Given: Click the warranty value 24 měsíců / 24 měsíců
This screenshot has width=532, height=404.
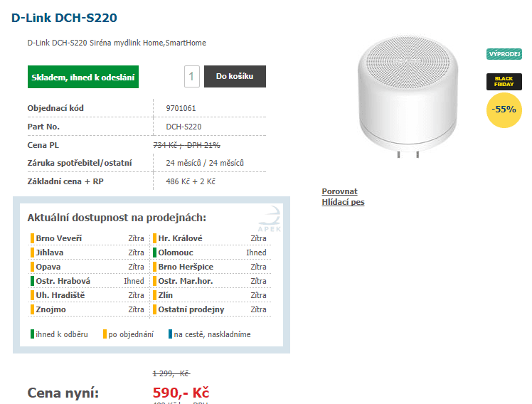Looking at the screenshot, I should (205, 163).
